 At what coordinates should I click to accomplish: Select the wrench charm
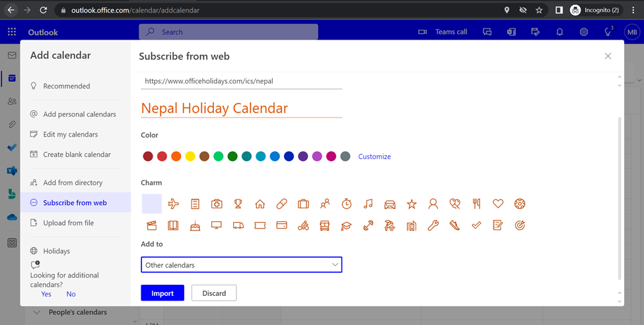point(433,225)
